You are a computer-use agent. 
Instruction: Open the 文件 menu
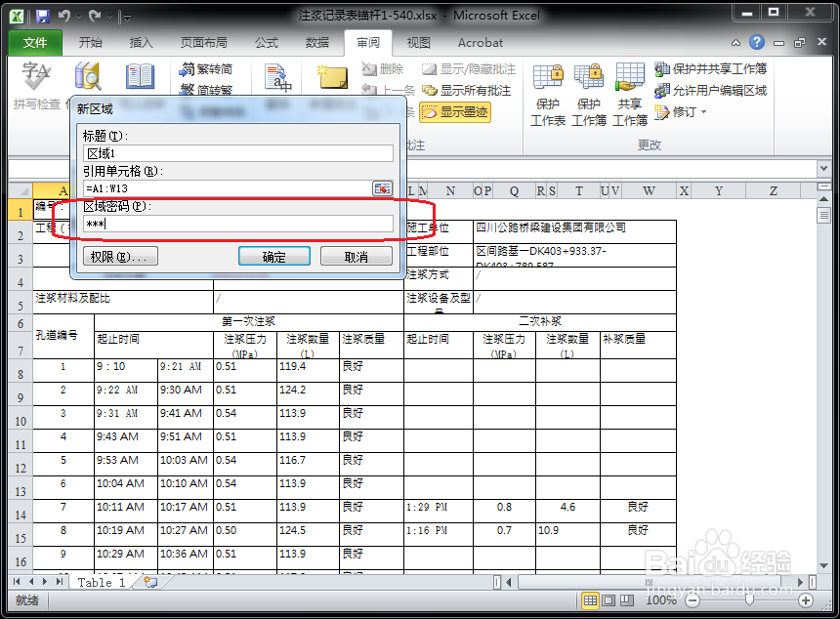[35, 42]
